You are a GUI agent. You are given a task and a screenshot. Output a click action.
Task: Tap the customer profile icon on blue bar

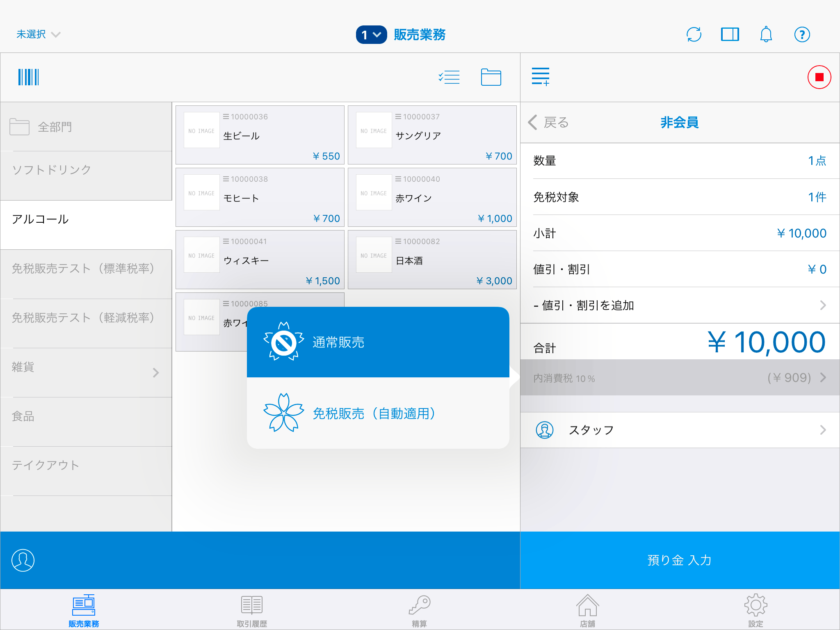(x=23, y=560)
